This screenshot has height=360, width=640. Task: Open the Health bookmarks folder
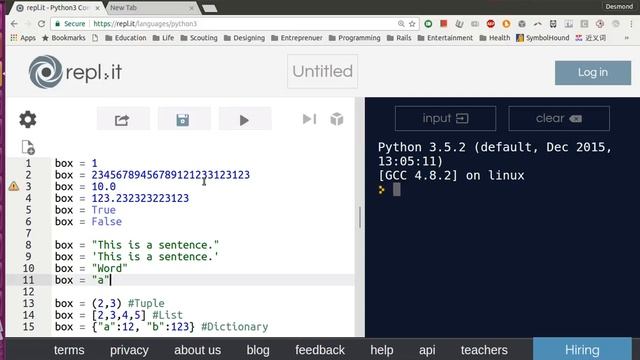click(x=495, y=38)
